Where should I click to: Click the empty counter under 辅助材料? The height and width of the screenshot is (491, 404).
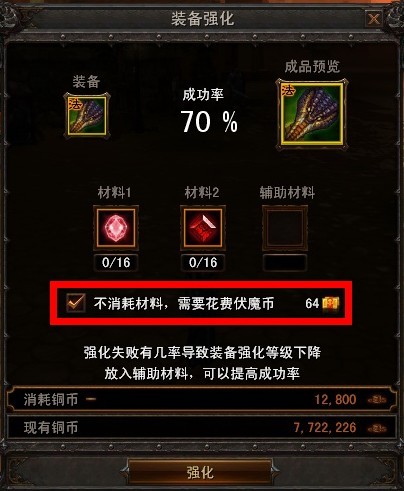(x=285, y=263)
